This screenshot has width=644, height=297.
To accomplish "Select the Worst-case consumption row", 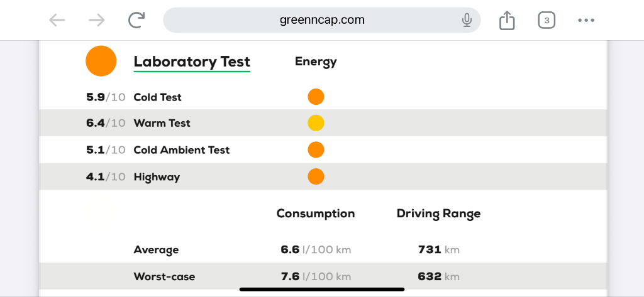I will [323, 276].
